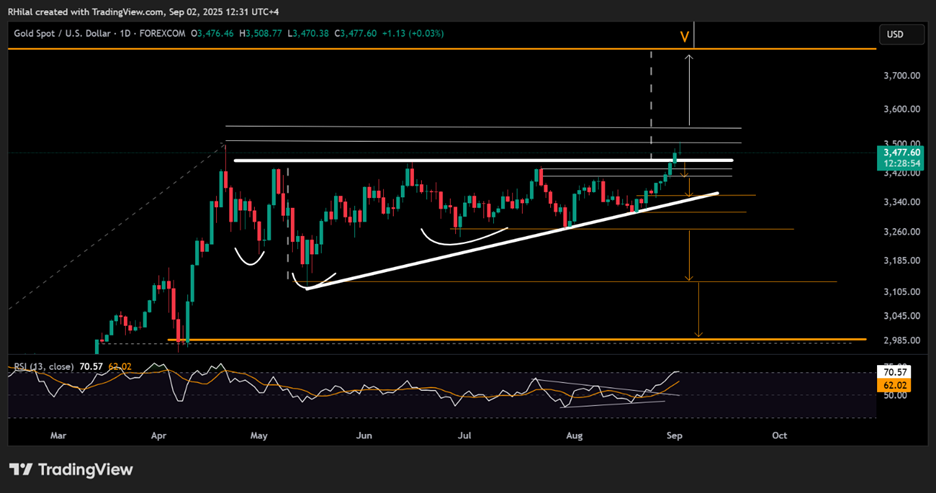
Task: Click the 3,700.00 price axis label
Action: click(x=901, y=76)
